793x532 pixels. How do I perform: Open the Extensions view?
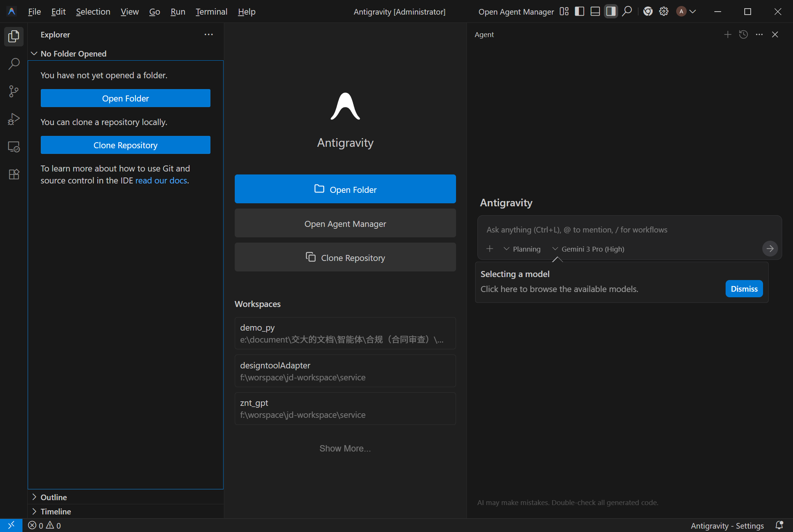tap(14, 174)
